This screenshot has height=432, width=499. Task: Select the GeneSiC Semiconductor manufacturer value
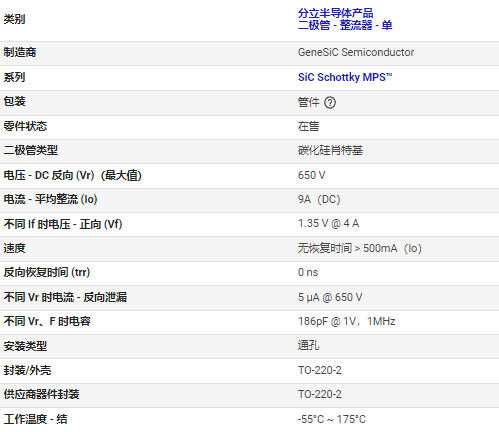356,52
